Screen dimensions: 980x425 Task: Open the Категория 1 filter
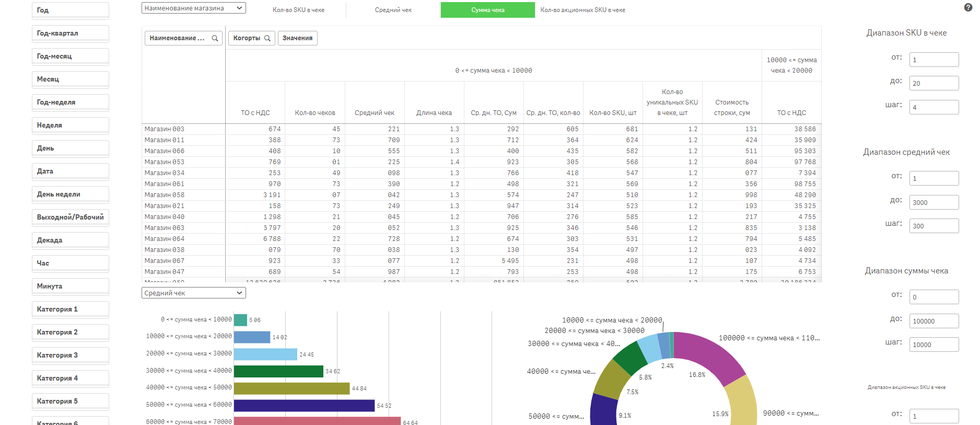click(71, 309)
